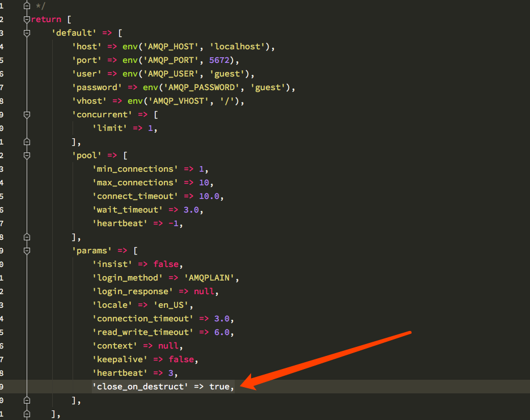Collapse the 'default' array fold marker
The image size is (530, 420).
(x=27, y=33)
